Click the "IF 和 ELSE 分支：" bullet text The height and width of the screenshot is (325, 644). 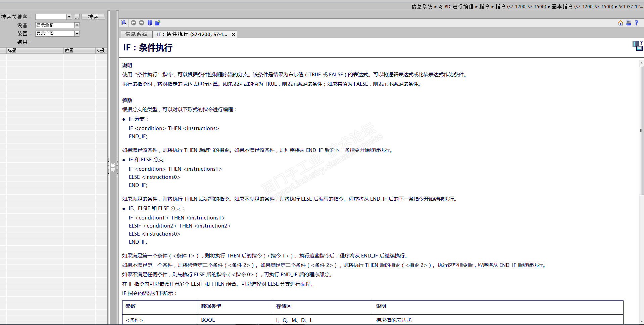pos(148,160)
